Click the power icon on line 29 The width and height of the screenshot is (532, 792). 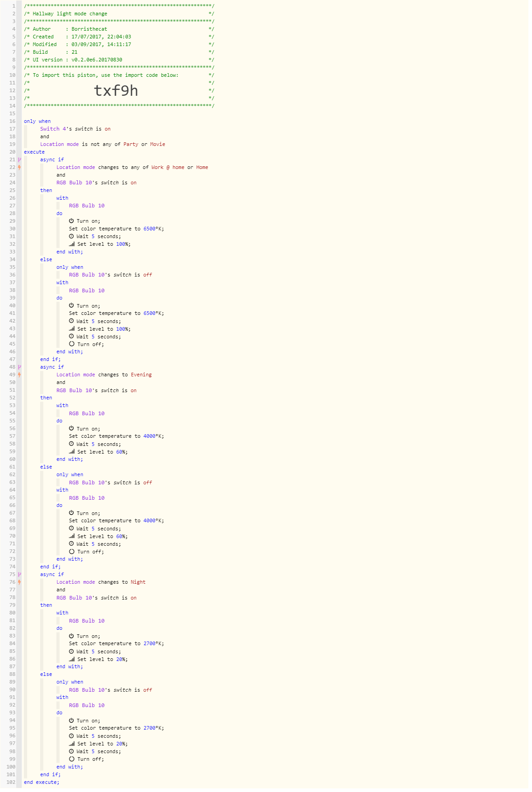[x=71, y=221]
